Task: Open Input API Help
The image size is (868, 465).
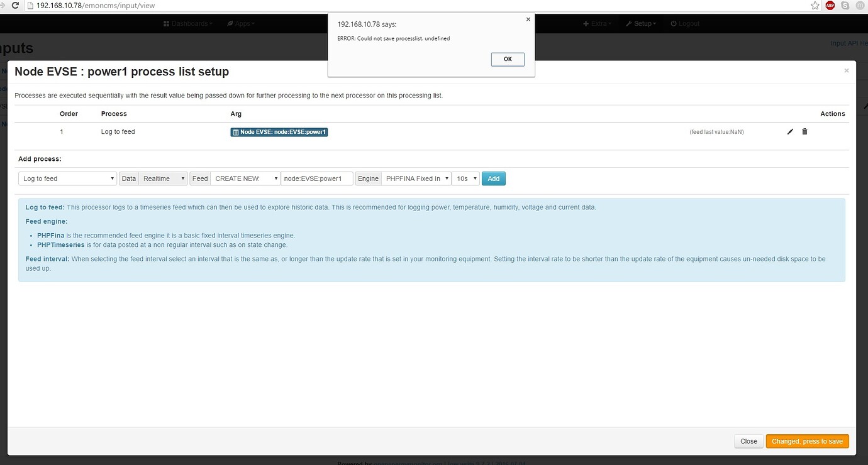Action: (x=848, y=43)
